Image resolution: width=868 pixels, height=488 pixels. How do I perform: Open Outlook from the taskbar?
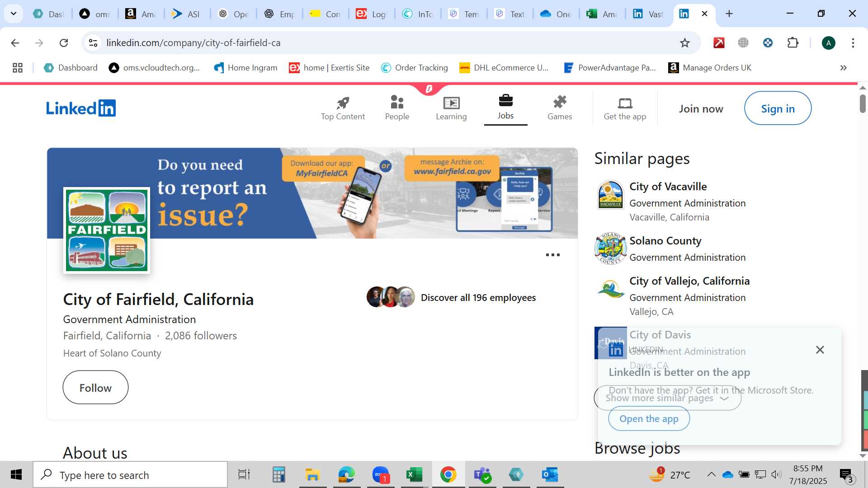550,475
